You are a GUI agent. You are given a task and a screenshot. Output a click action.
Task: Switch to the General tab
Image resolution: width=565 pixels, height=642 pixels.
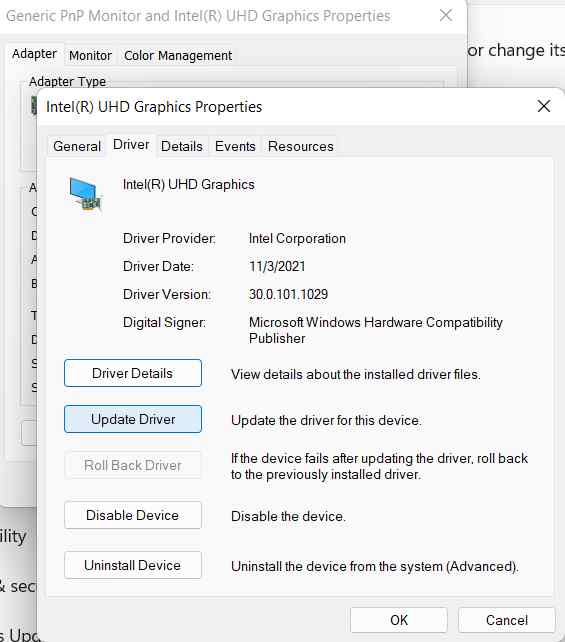pyautogui.click(x=77, y=146)
